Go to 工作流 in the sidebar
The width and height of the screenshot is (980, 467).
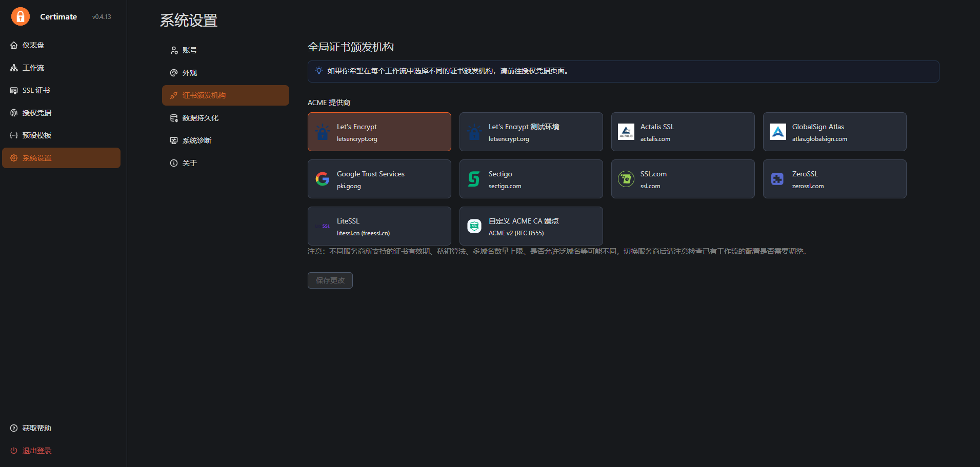pyautogui.click(x=33, y=68)
